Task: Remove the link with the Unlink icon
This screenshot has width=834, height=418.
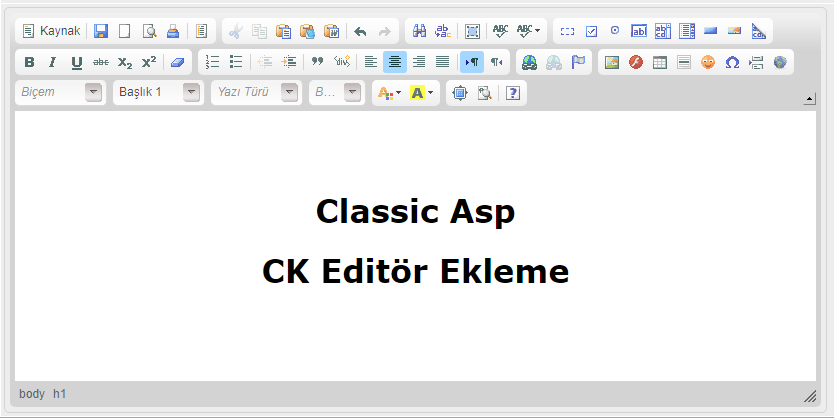Action: pos(554,62)
